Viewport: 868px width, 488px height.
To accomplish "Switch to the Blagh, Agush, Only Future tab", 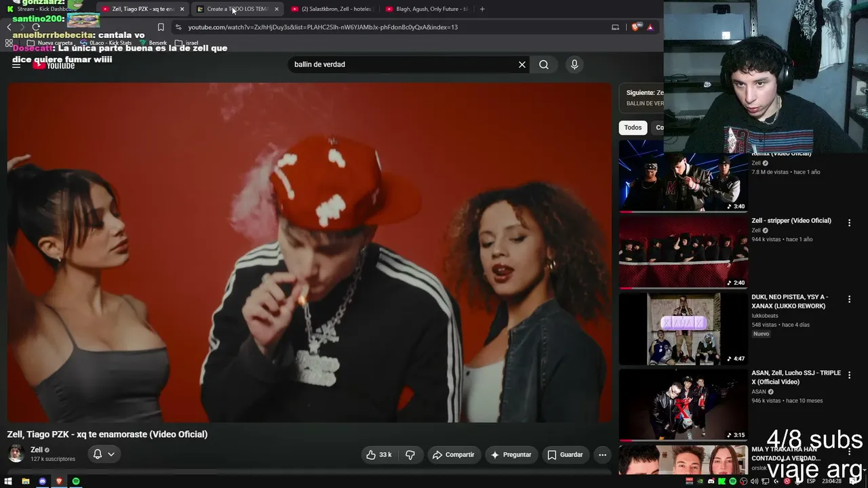I will click(x=427, y=9).
